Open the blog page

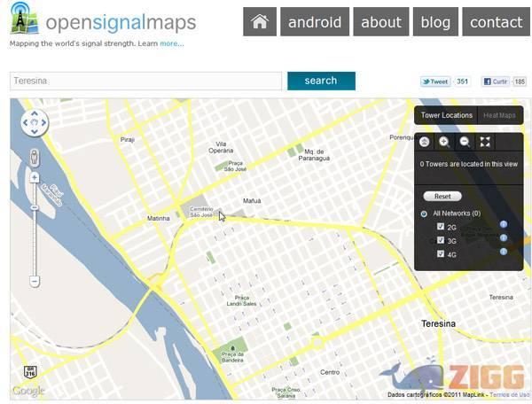tap(435, 21)
